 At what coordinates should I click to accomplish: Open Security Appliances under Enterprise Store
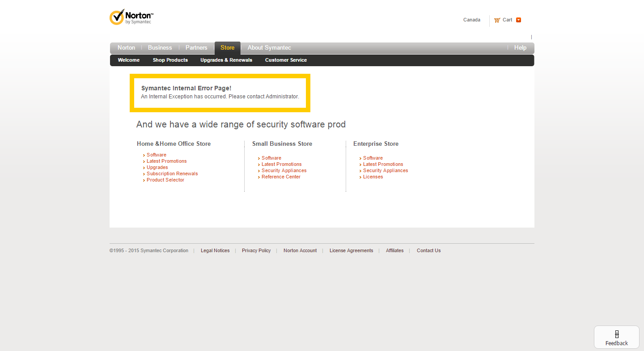386,170
